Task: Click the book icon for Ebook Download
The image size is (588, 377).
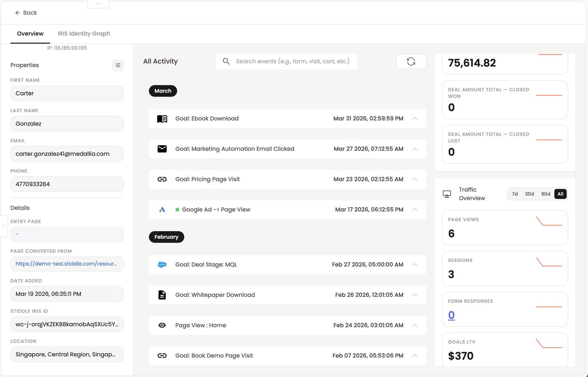Action: coord(162,119)
